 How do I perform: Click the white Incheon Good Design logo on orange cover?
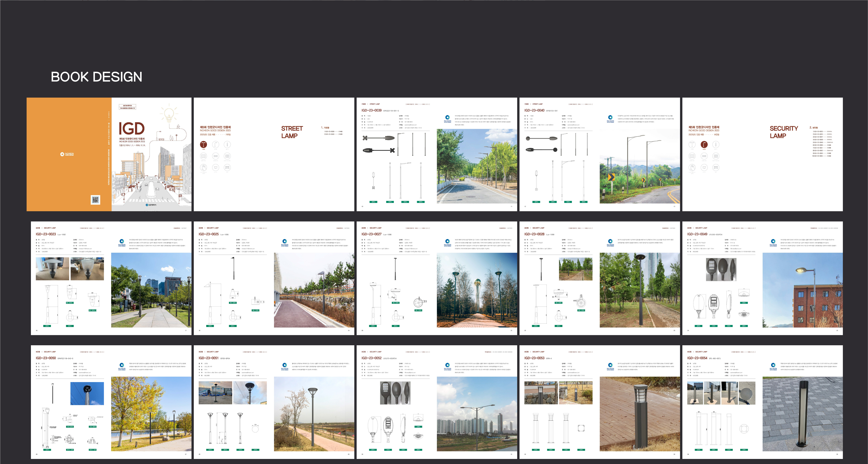(67, 154)
